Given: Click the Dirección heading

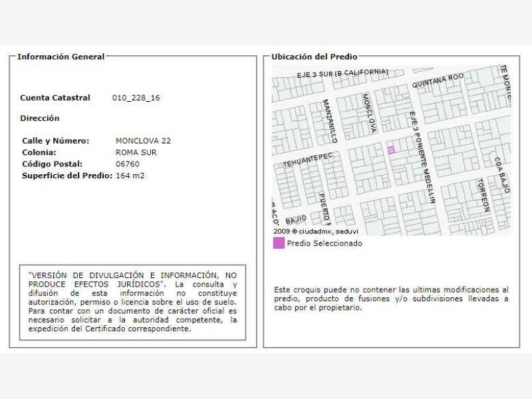Looking at the screenshot, I should tap(40, 118).
